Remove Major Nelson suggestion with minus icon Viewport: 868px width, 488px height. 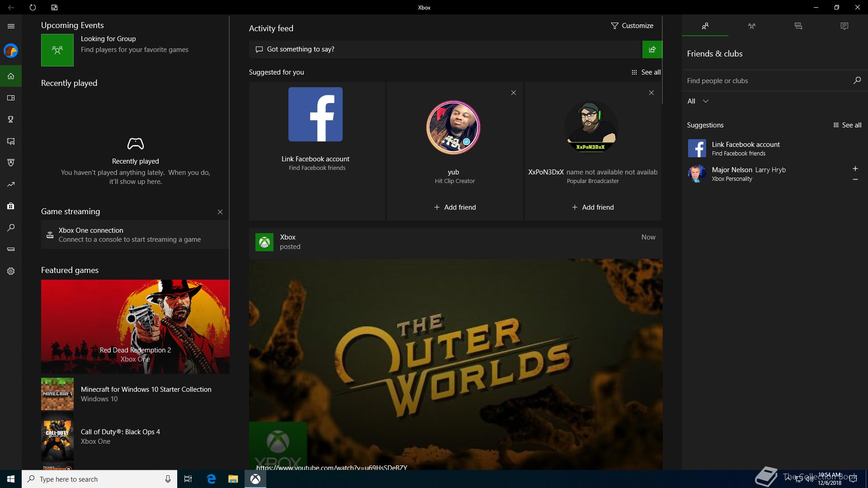855,179
